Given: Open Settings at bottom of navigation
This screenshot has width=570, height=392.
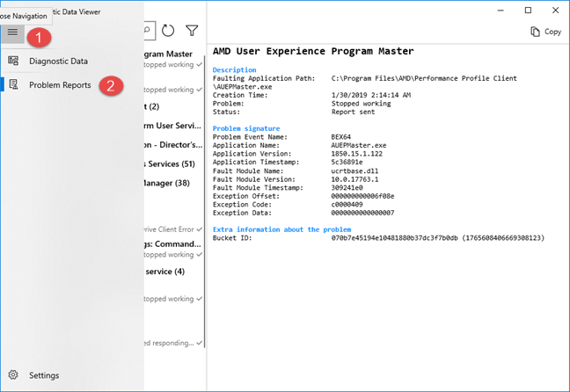Looking at the screenshot, I should click(x=44, y=375).
